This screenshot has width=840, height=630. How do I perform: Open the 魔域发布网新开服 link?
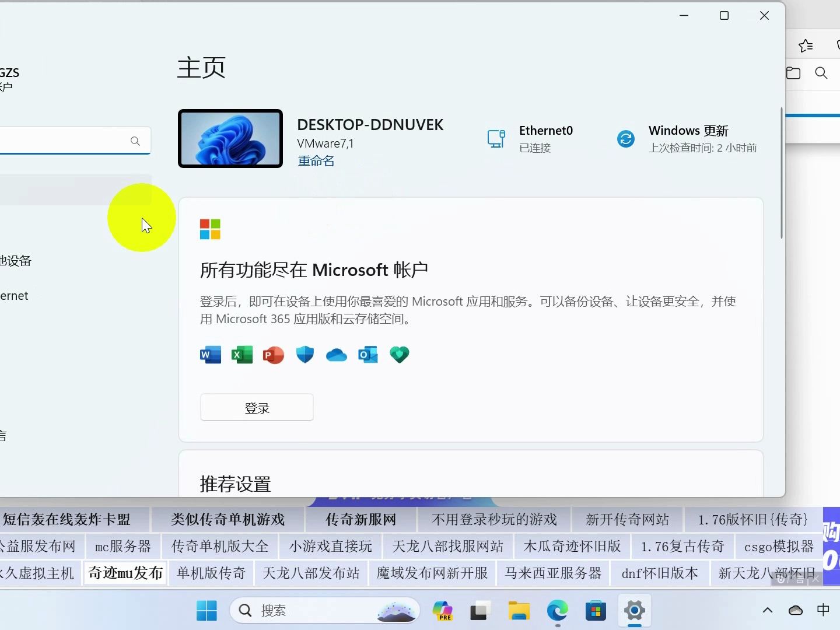(x=432, y=573)
